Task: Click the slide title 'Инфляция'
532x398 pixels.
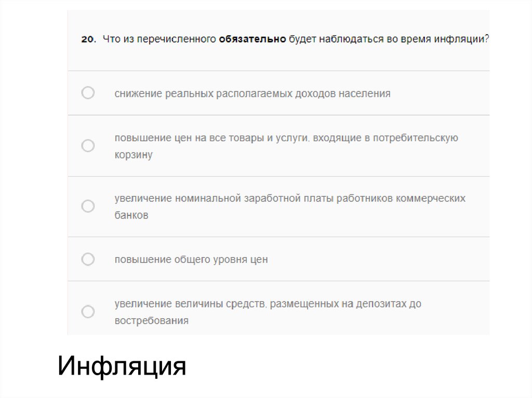Action: 122,366
